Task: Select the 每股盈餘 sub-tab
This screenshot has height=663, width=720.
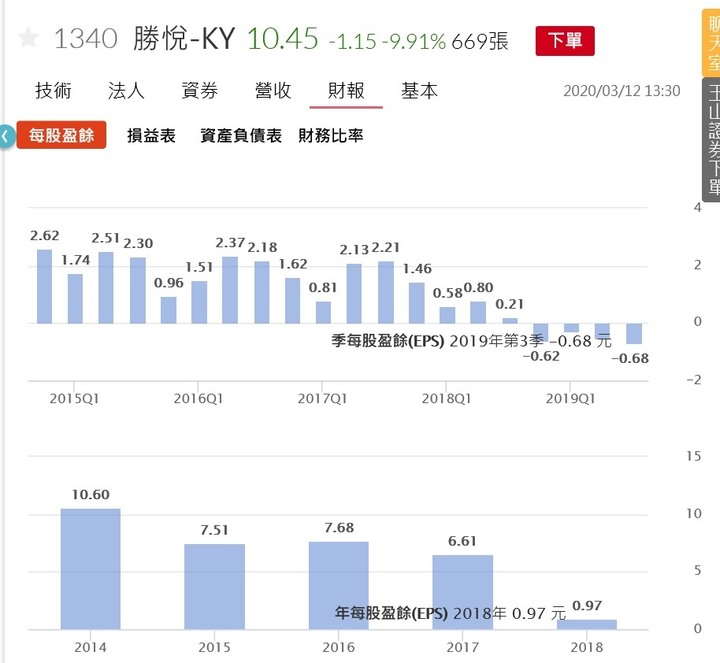Action: coord(61,135)
